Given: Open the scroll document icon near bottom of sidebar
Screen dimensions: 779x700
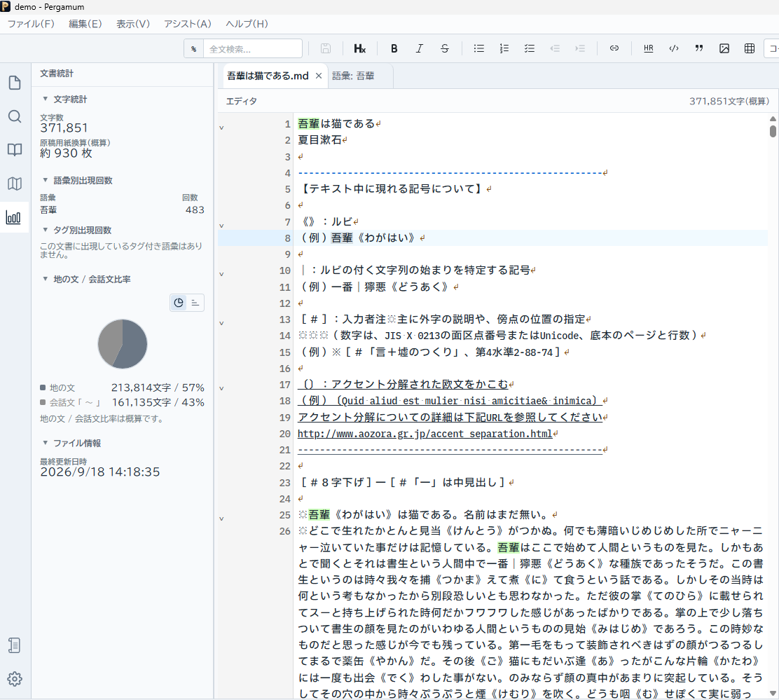Looking at the screenshot, I should 15,645.
